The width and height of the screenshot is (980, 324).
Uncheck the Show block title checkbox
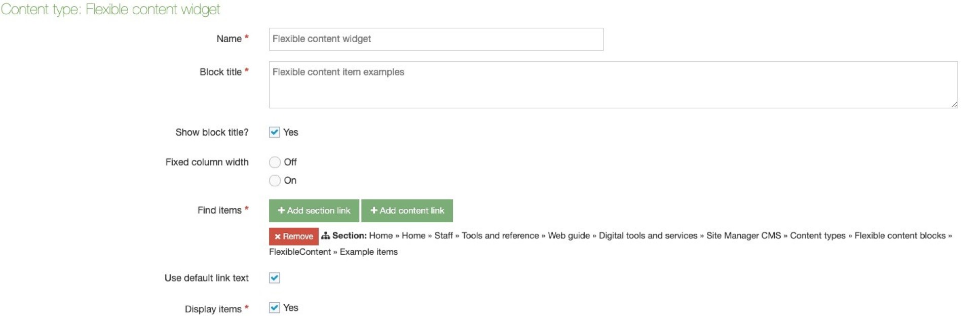pos(275,132)
